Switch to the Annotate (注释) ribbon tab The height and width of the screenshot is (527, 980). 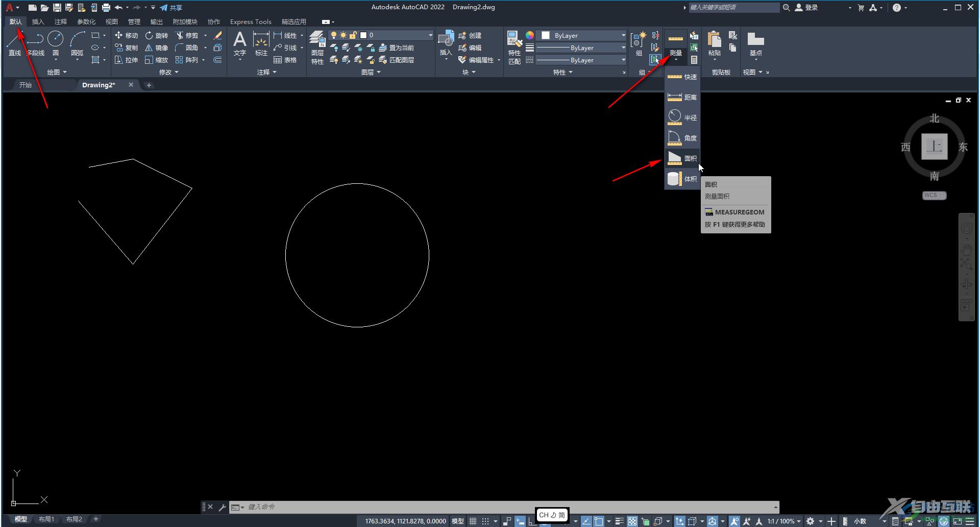(x=61, y=21)
